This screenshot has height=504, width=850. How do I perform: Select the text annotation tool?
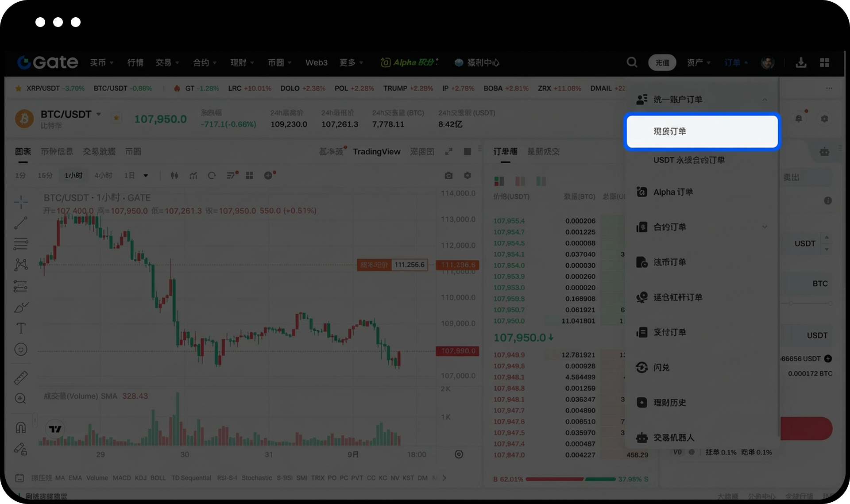(21, 328)
